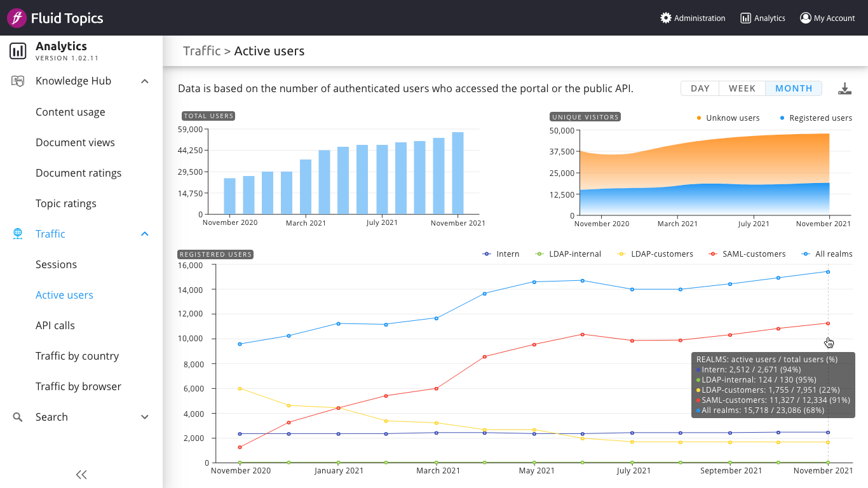The image size is (868, 488).
Task: Expand the Search section chevron
Action: (145, 417)
